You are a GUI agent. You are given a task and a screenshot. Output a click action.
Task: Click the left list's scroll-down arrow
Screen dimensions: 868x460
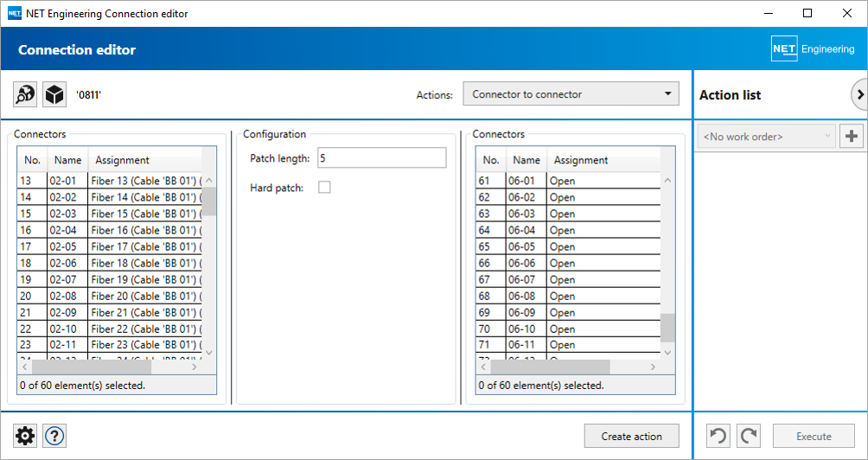(x=208, y=352)
